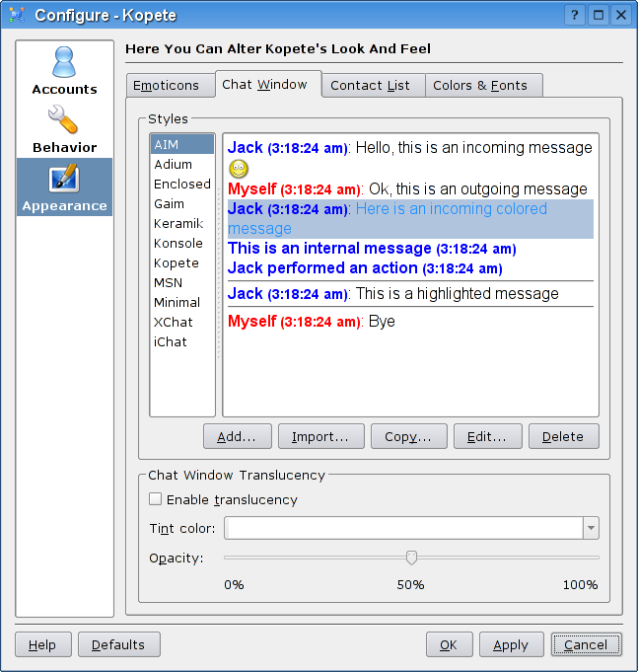Screen dimensions: 638x672
Task: Click 'Hello, this is an incoming message' text
Action: tap(474, 147)
